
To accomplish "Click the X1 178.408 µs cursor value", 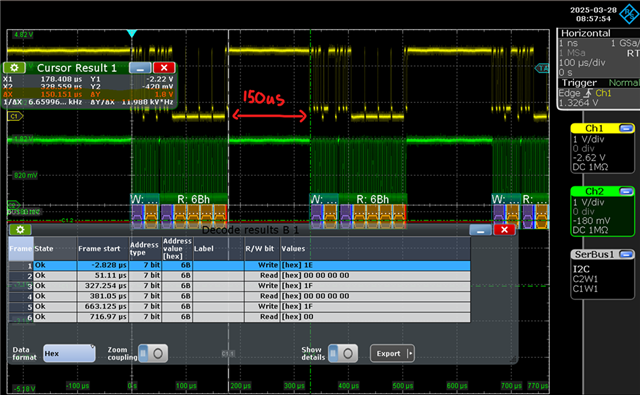I will (x=61, y=79).
